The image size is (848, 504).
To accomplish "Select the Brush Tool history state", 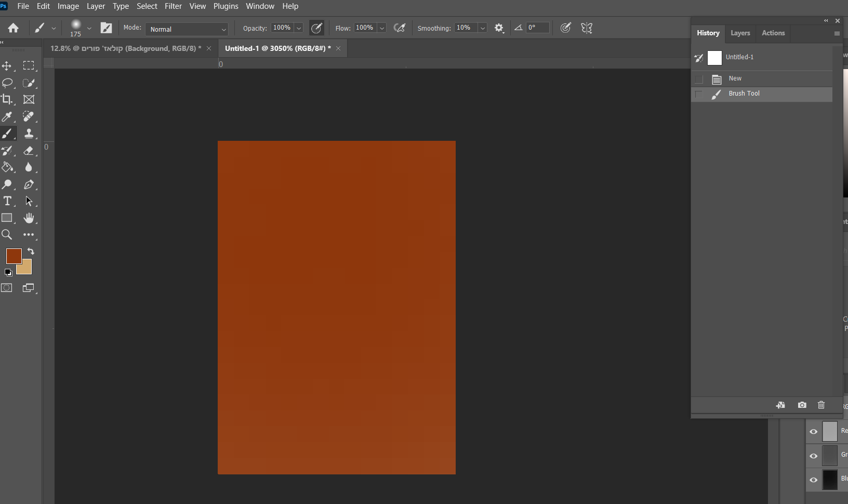I will tap(744, 94).
